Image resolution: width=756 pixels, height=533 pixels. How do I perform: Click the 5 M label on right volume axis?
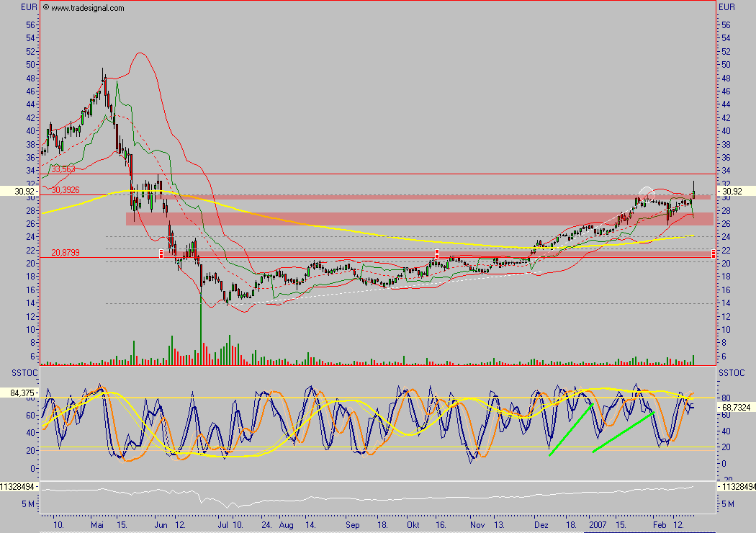point(727,504)
